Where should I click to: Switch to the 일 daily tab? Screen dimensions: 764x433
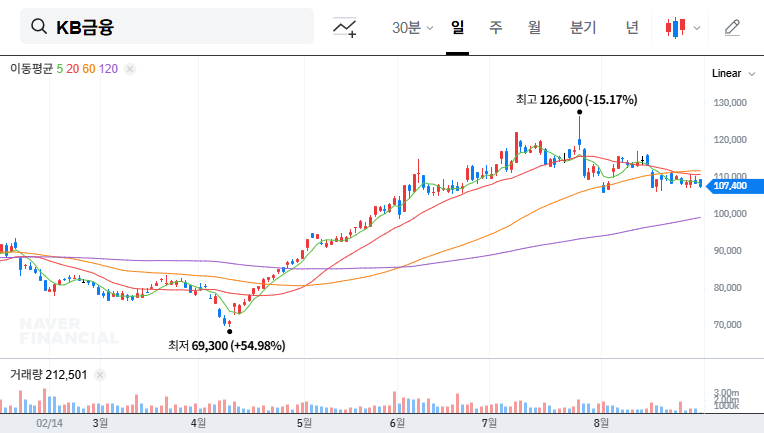pyautogui.click(x=457, y=27)
